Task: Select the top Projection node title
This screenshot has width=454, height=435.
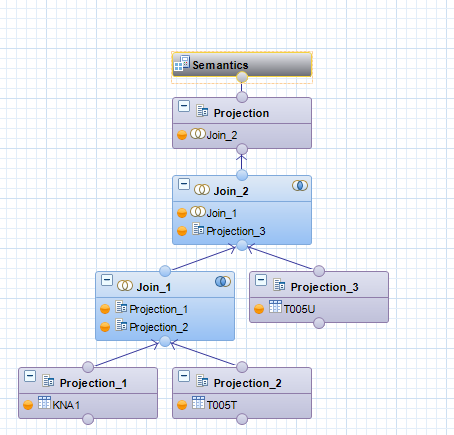Action: click(x=241, y=113)
